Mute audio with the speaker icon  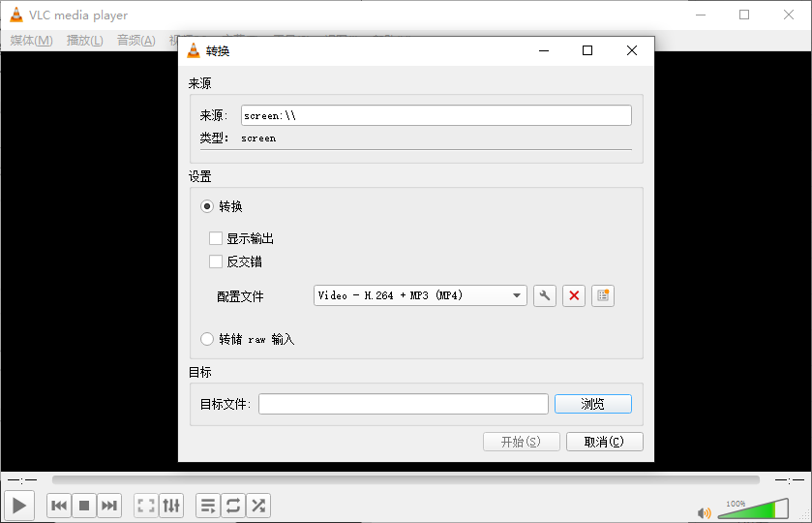point(704,513)
